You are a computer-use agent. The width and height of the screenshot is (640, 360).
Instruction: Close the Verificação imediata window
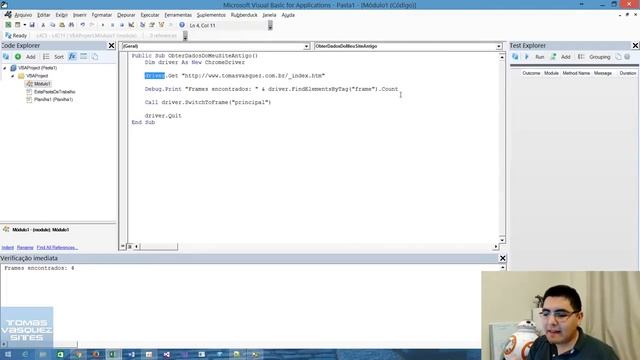pos(502,258)
